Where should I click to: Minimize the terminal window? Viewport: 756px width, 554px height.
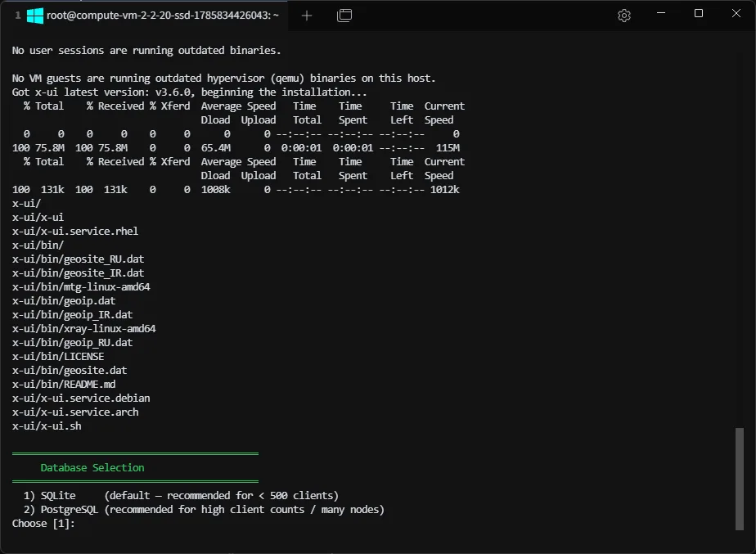pyautogui.click(x=661, y=13)
